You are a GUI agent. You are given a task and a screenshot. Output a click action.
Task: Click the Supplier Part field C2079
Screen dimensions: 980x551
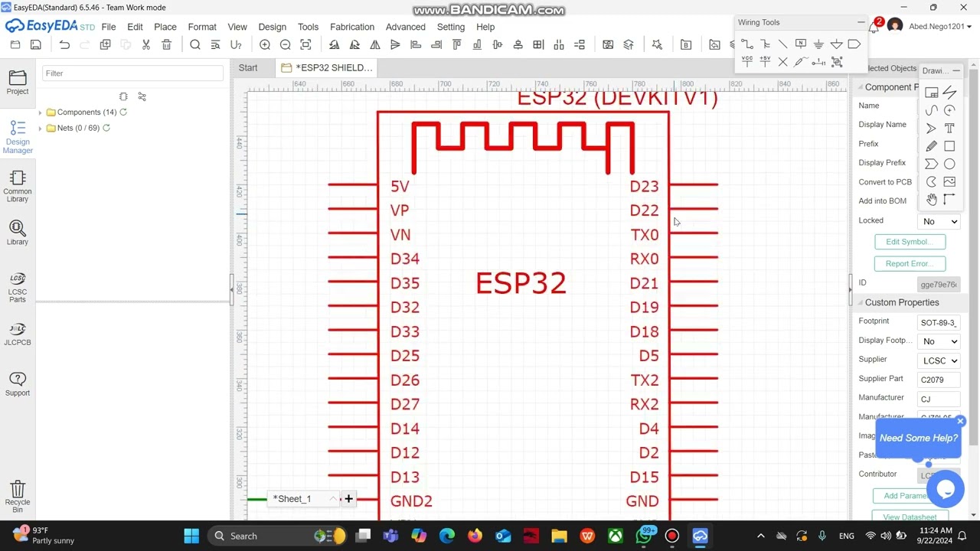pyautogui.click(x=939, y=380)
